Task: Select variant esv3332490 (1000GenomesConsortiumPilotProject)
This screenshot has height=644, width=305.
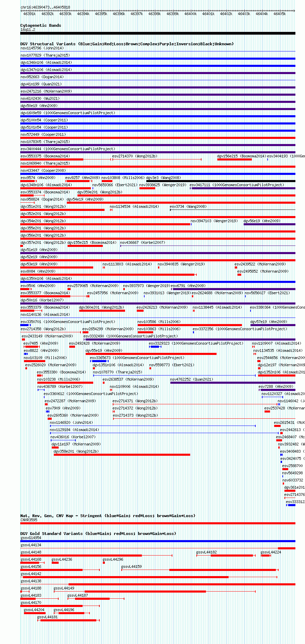Action: pyautogui.click(x=131, y=336)
